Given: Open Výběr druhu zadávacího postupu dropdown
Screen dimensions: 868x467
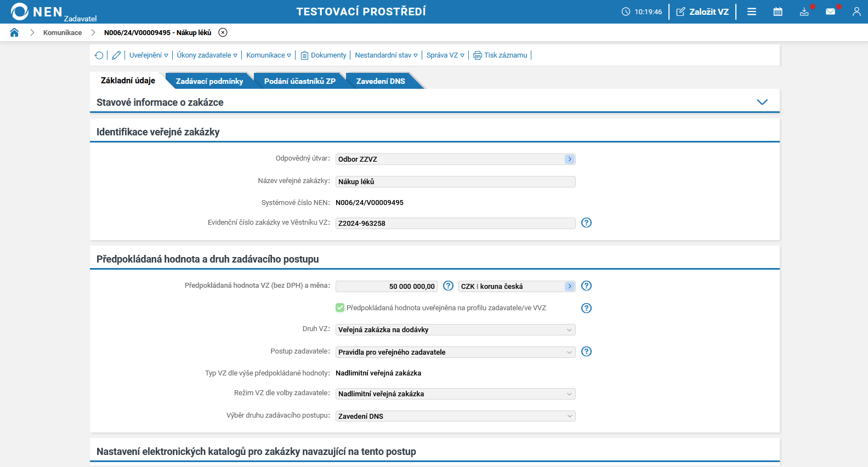Looking at the screenshot, I should click(x=455, y=416).
